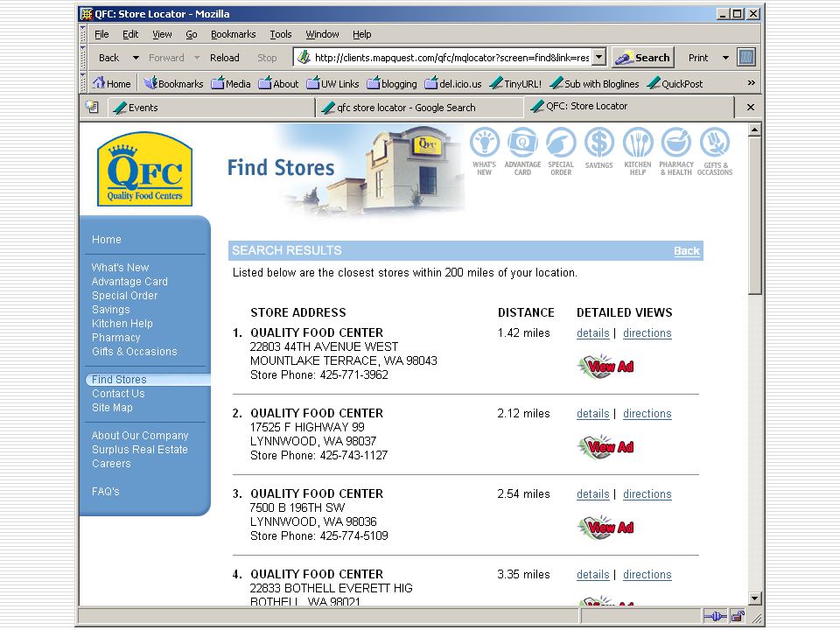Open the blogging bookmark folder
Viewport: 840px width, 630px height.
pos(392,84)
